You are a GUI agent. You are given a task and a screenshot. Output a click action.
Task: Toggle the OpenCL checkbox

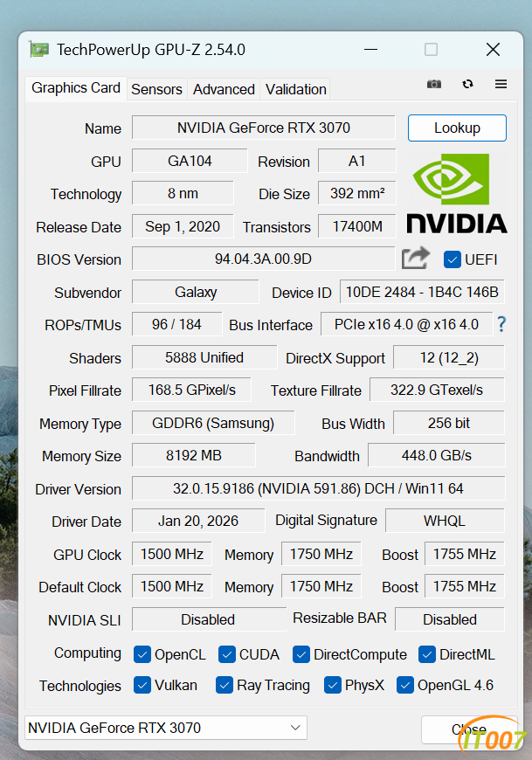(x=142, y=654)
